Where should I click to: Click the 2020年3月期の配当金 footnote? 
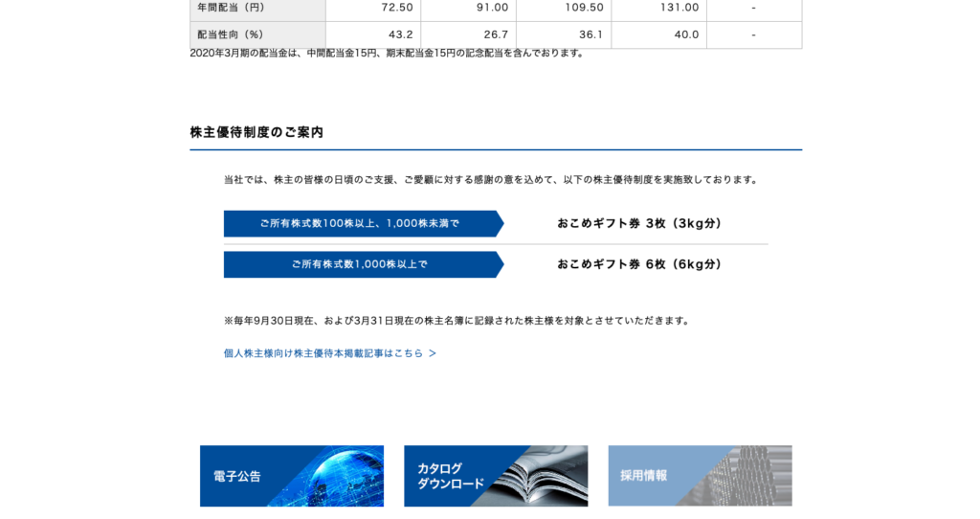click(389, 54)
